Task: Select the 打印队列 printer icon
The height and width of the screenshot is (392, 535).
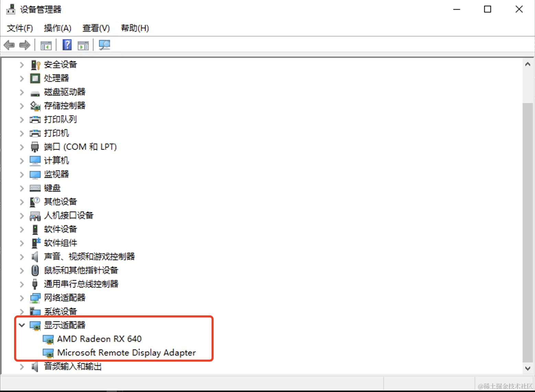Action: (x=35, y=119)
